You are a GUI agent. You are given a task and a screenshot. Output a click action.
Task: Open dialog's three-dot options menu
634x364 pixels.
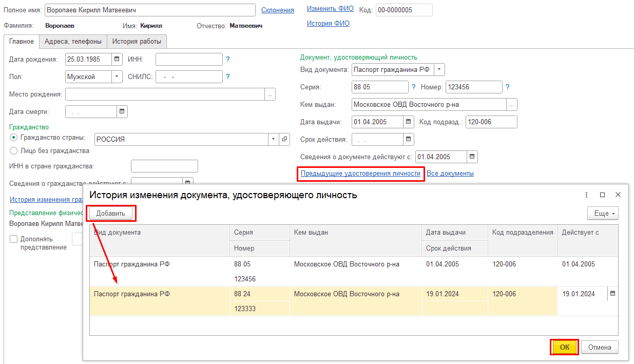(586, 195)
